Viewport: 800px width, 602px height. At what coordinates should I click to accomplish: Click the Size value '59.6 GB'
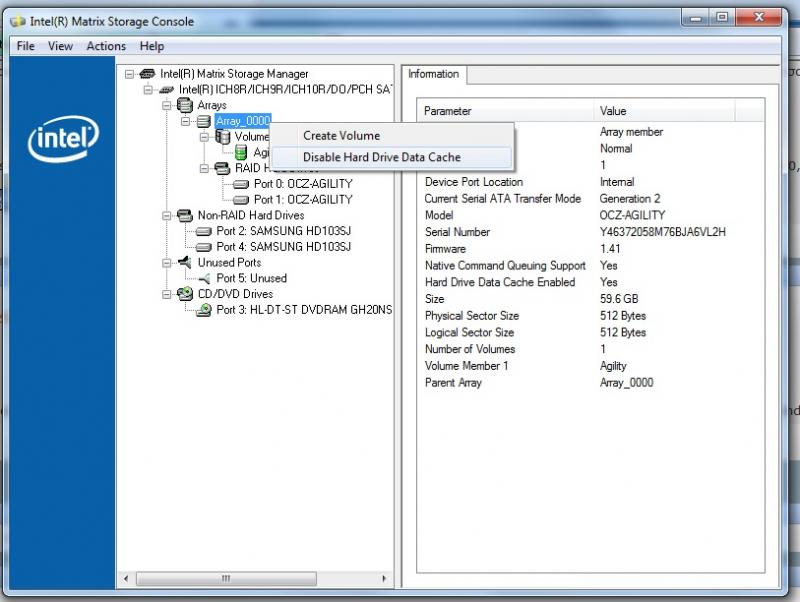[x=619, y=299]
